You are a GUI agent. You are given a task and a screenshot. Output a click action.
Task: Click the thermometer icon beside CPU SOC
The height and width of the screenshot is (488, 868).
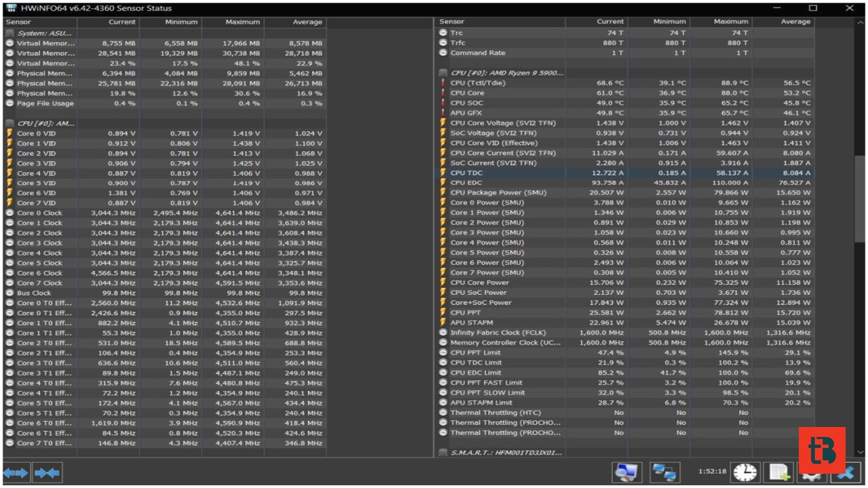[443, 103]
